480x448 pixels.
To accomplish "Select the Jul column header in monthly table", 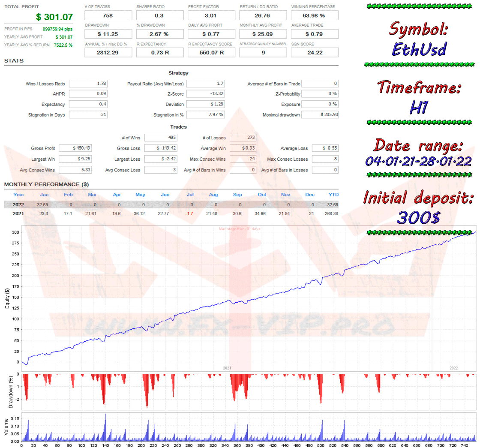I will click(190, 194).
